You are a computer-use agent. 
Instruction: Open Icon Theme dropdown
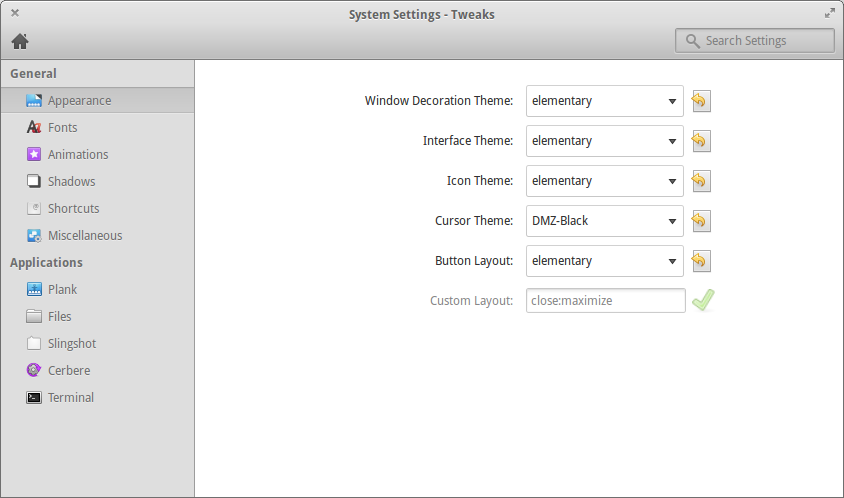tap(604, 181)
